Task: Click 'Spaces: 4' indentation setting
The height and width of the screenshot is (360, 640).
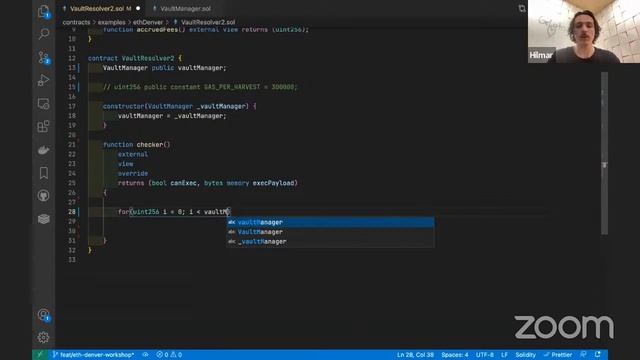Action: [455, 355]
